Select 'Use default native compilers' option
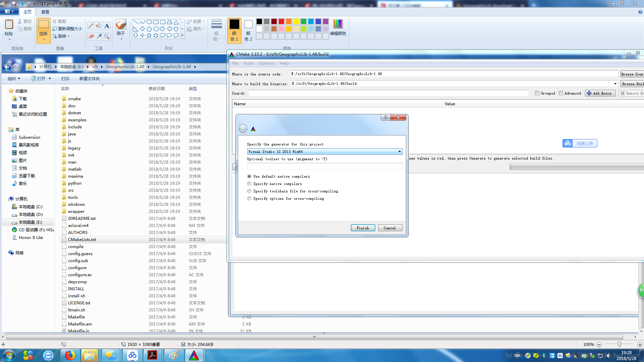The width and height of the screenshot is (644, 362). (x=249, y=176)
